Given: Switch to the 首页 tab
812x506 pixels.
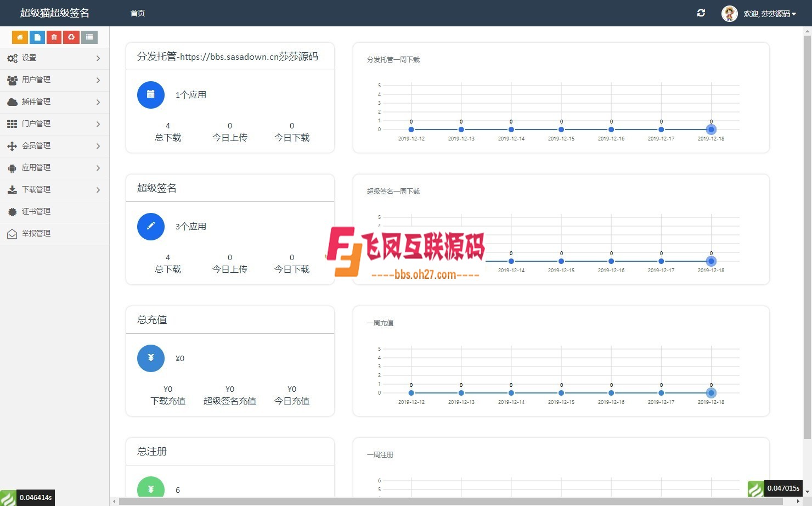Looking at the screenshot, I should click(x=138, y=13).
